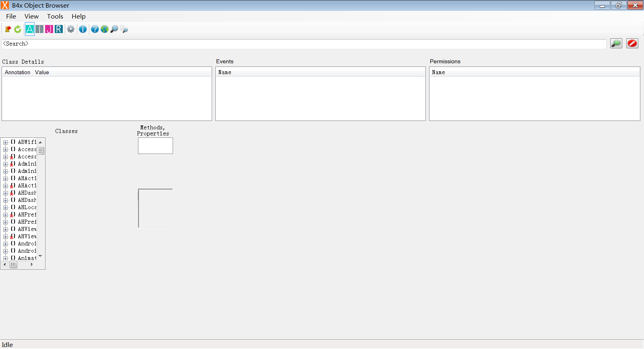This screenshot has height=349, width=644.
Task: Click the blue question mark help icon
Action: pos(95,29)
